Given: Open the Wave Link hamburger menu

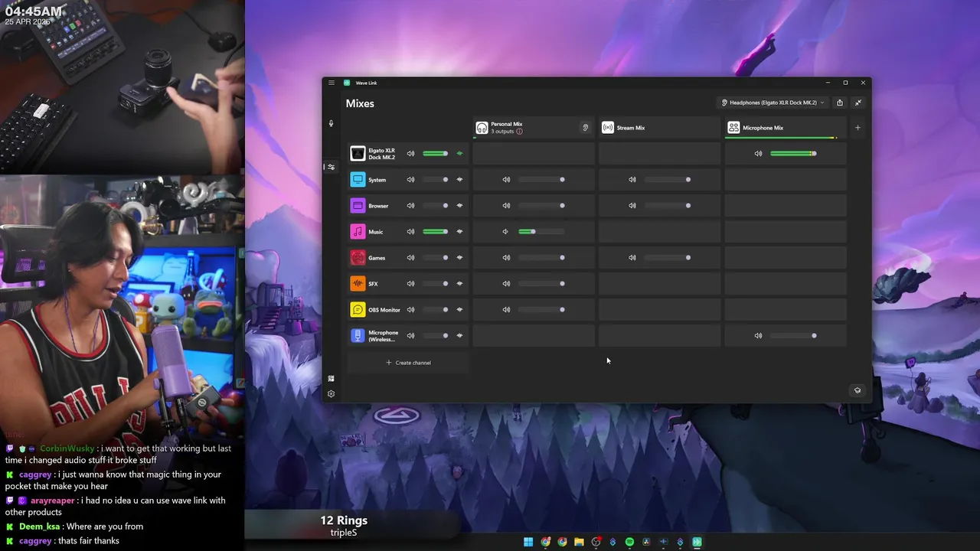Looking at the screenshot, I should tap(332, 83).
